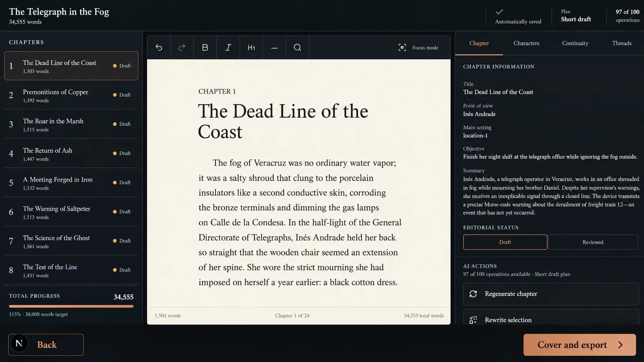The width and height of the screenshot is (644, 362).
Task: Open chapter Premonitions of Copper
Action: (x=71, y=95)
